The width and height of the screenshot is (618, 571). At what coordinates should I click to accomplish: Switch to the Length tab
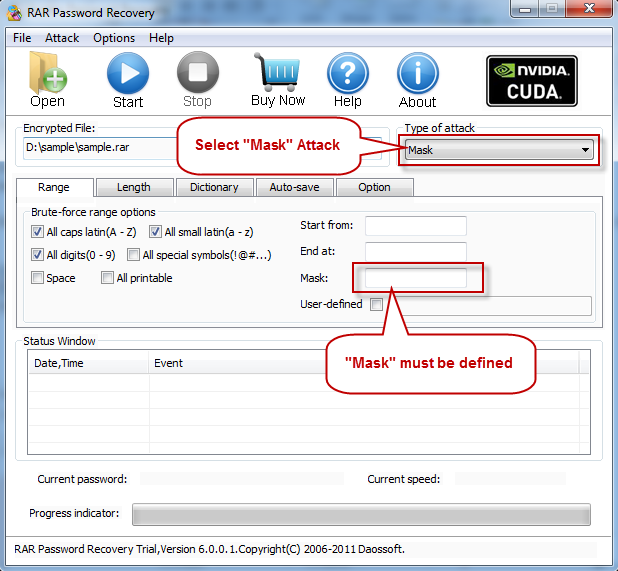[134, 187]
